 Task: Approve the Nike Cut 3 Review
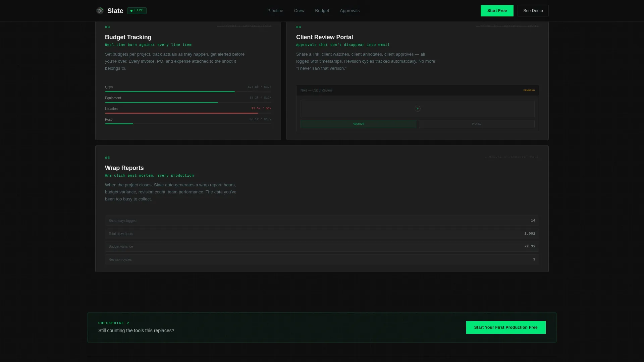pyautogui.click(x=358, y=124)
